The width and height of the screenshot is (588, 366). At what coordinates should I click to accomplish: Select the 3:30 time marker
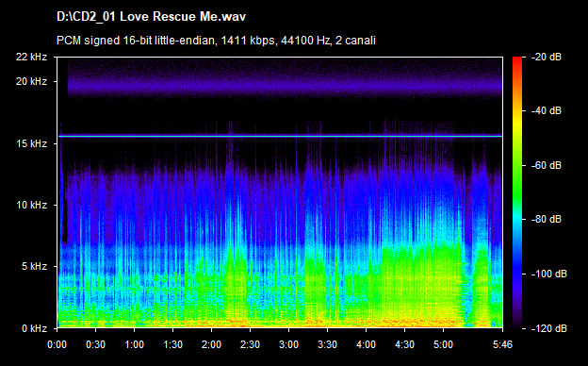pos(327,344)
